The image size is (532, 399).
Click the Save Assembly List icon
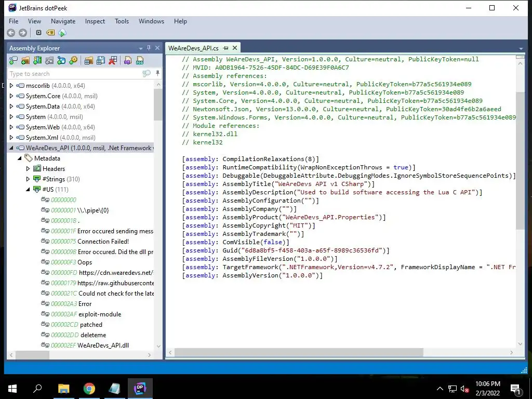101,61
